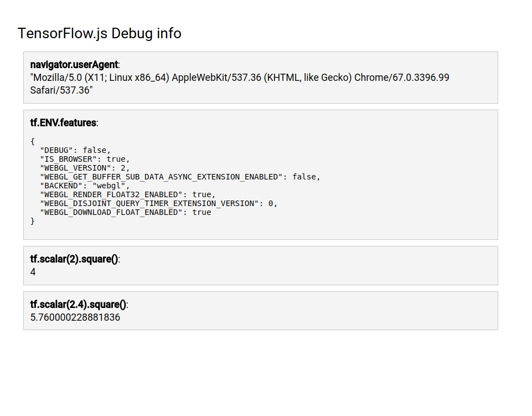
Task: Click the "IS_BROWSER": true line
Action: [x=85, y=159]
